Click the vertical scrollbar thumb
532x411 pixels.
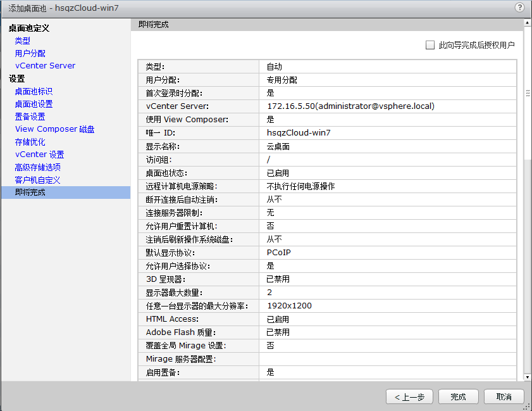pyautogui.click(x=527, y=92)
